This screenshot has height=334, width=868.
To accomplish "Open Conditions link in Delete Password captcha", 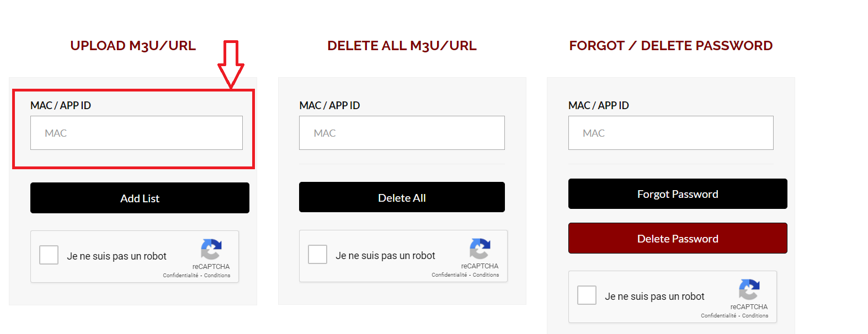I will (755, 316).
